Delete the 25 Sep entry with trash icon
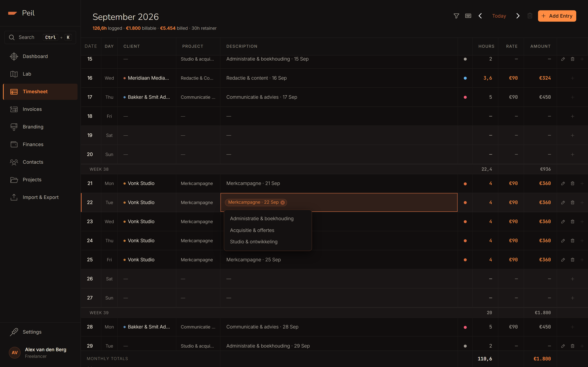Viewport: 588px width, 367px height. pyautogui.click(x=572, y=260)
